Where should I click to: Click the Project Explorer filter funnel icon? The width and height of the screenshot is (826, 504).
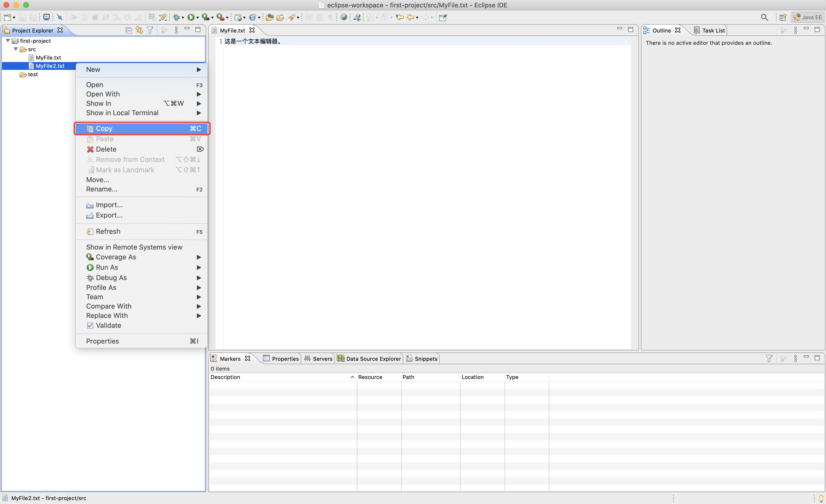click(x=150, y=30)
